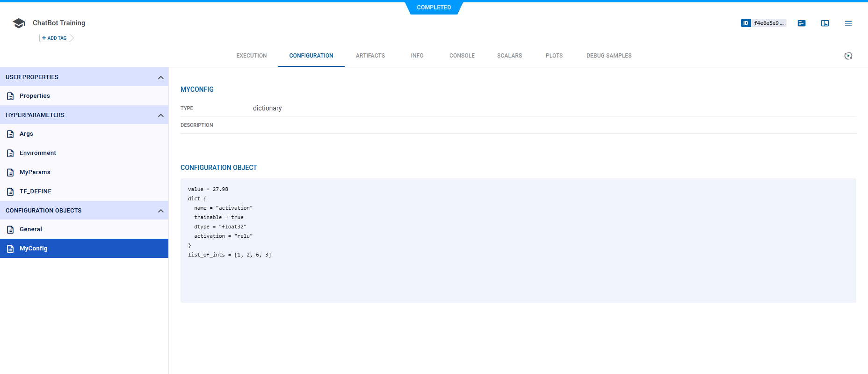This screenshot has width=868, height=374.
Task: Select the General configuration object
Action: tap(31, 229)
